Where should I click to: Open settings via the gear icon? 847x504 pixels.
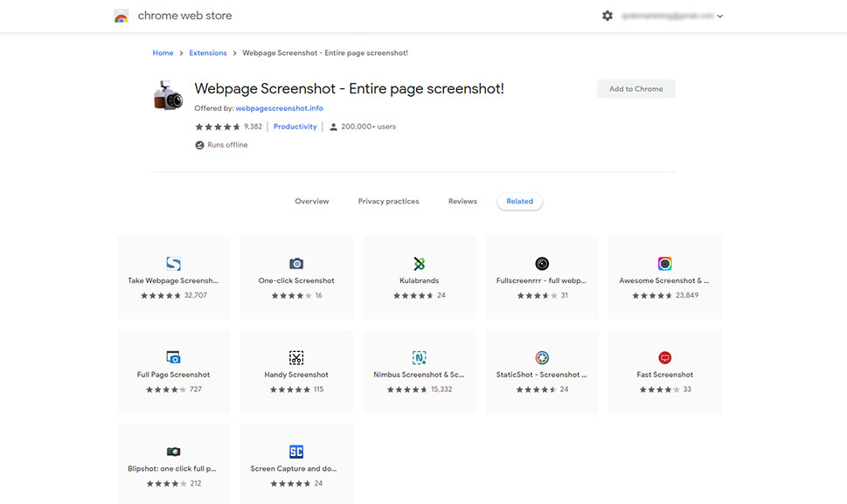click(x=607, y=16)
